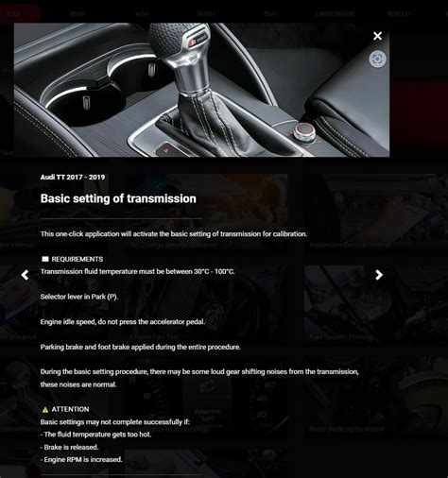The width and height of the screenshot is (448, 478).
Task: Click the visual search lens icon on photo
Action: 377,59
